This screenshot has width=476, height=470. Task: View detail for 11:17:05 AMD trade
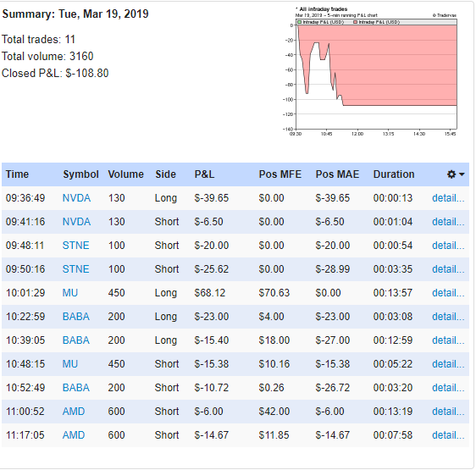(x=448, y=434)
